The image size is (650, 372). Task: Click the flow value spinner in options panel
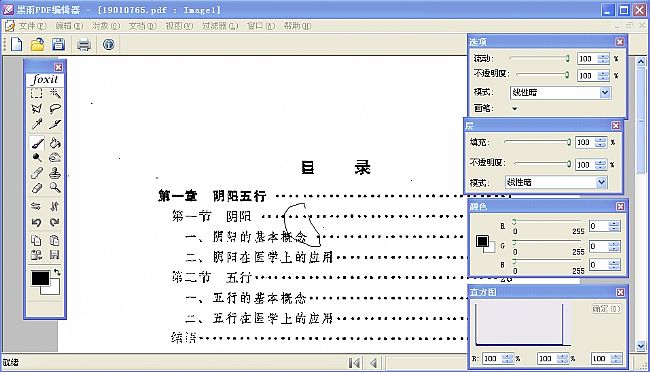tap(603, 58)
